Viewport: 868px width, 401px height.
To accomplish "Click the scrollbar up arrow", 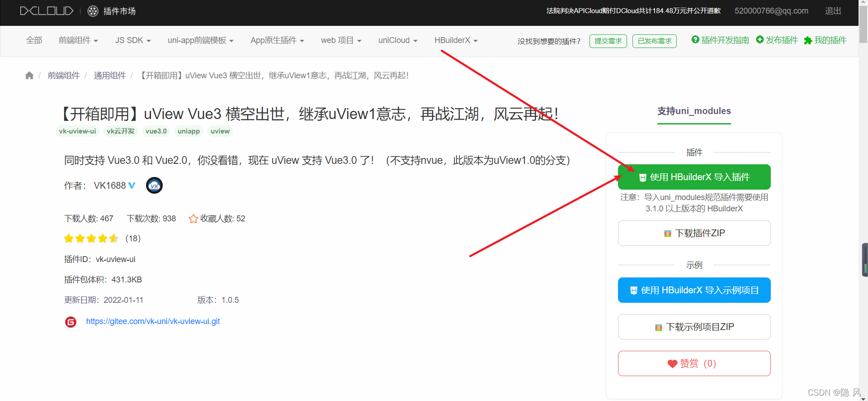I will 863,3.
